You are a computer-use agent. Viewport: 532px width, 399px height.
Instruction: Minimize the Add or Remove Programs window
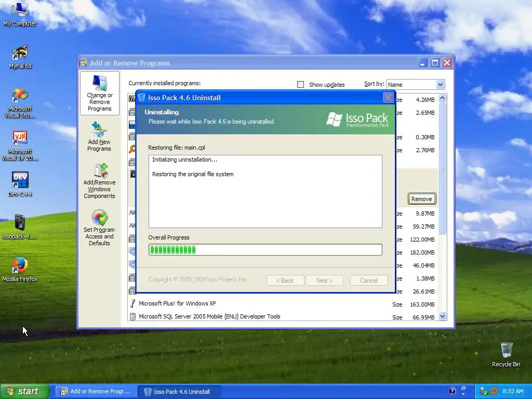coord(423,63)
